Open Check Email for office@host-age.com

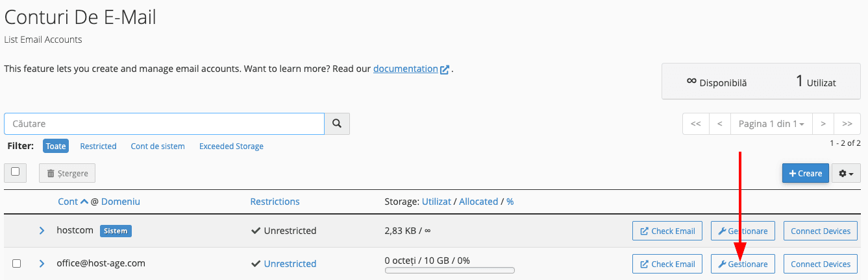click(x=667, y=264)
